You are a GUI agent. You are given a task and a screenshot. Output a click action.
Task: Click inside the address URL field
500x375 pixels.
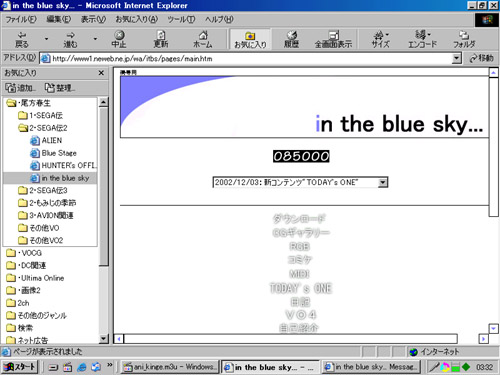coord(247,59)
